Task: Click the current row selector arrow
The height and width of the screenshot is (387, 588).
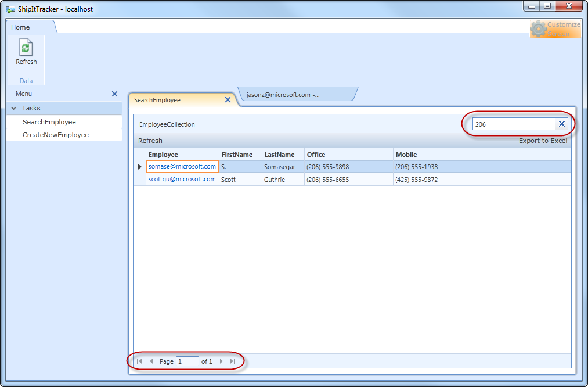Action: [x=139, y=166]
